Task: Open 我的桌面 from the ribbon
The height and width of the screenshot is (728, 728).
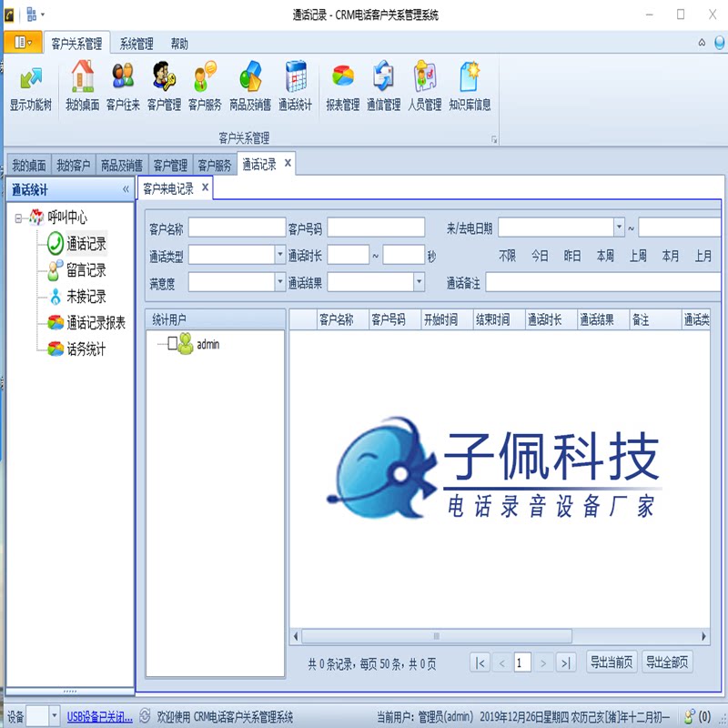Action: [x=82, y=87]
